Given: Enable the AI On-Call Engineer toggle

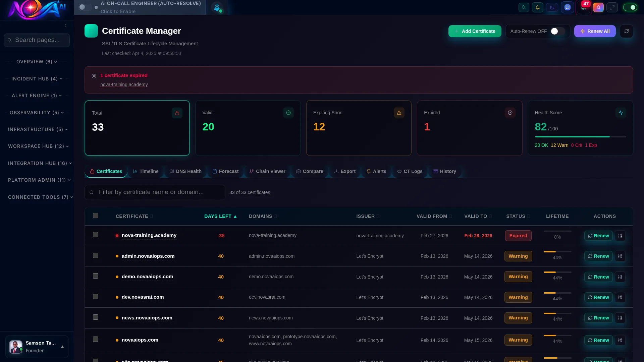Looking at the screenshot, I should pos(86,7).
